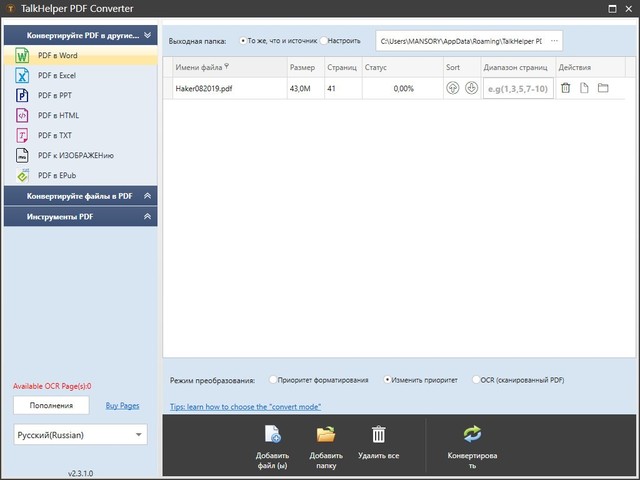Click the Buy Pages link
Screen dimensions: 640x480
[x=122, y=405]
